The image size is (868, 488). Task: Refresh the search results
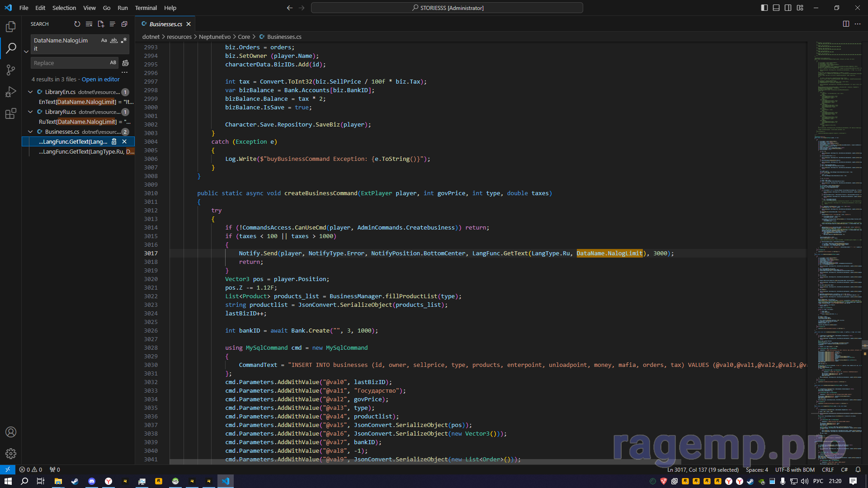pos(77,24)
